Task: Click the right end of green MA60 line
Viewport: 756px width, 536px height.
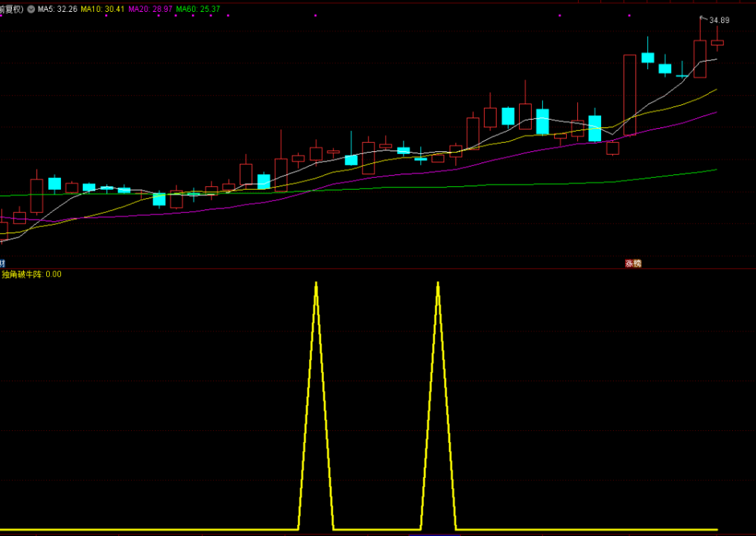Action: [716, 170]
